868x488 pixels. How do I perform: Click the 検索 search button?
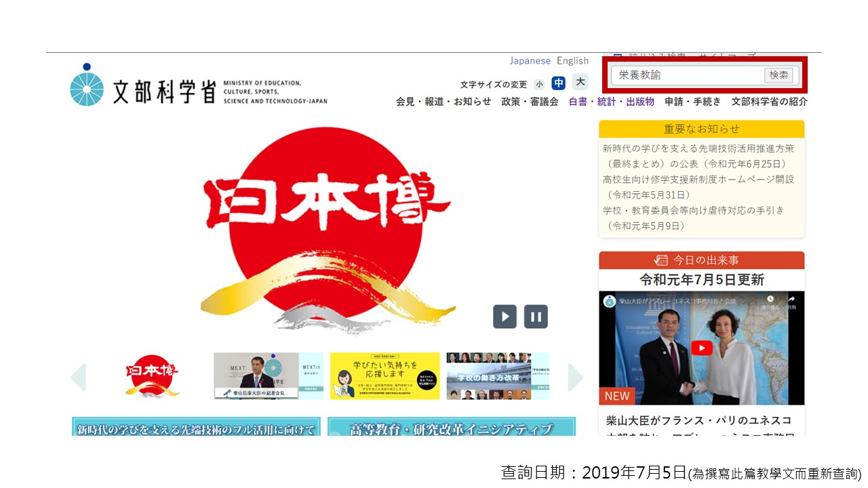click(x=778, y=75)
